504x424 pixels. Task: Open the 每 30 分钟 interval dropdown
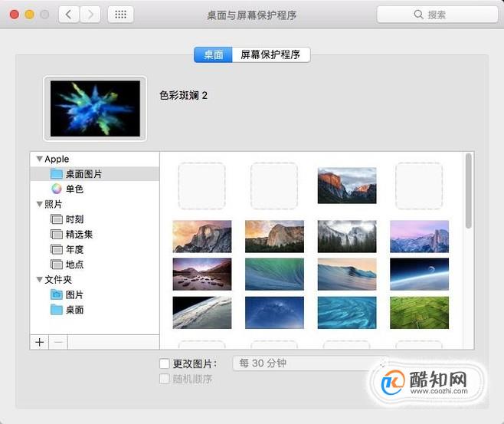(x=309, y=363)
